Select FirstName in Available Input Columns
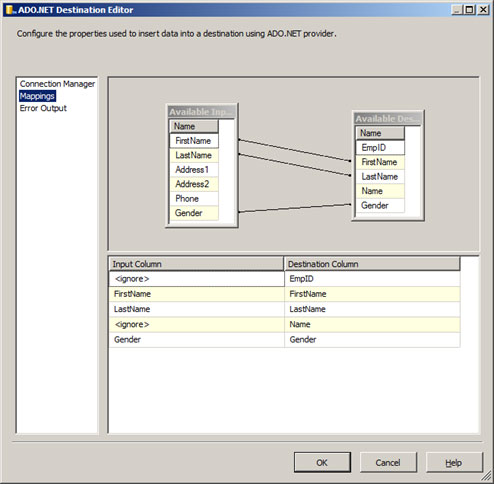This screenshot has width=494, height=484. pos(194,141)
